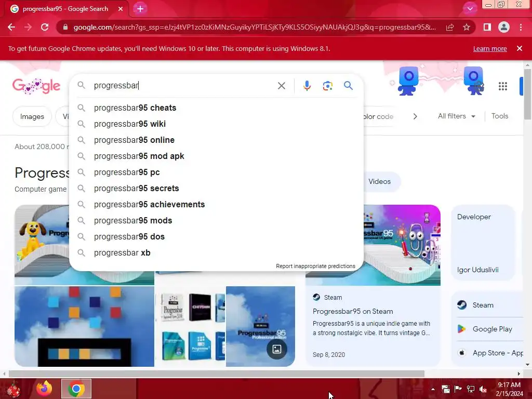Viewport: 532px width, 399px height.
Task: Open the Videos chip in knowledge panel
Action: point(379,181)
